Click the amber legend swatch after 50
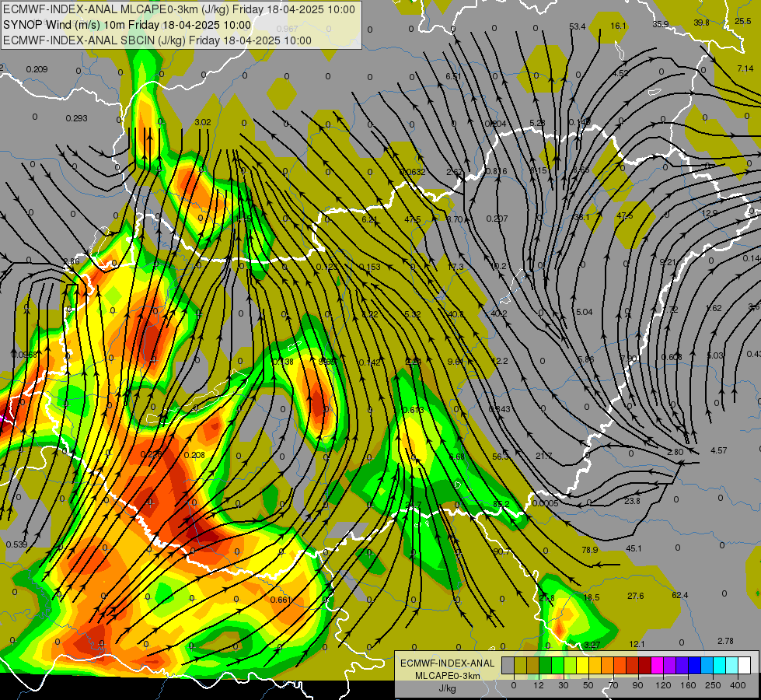Viewport: 761px width, 700px height. coord(595,665)
